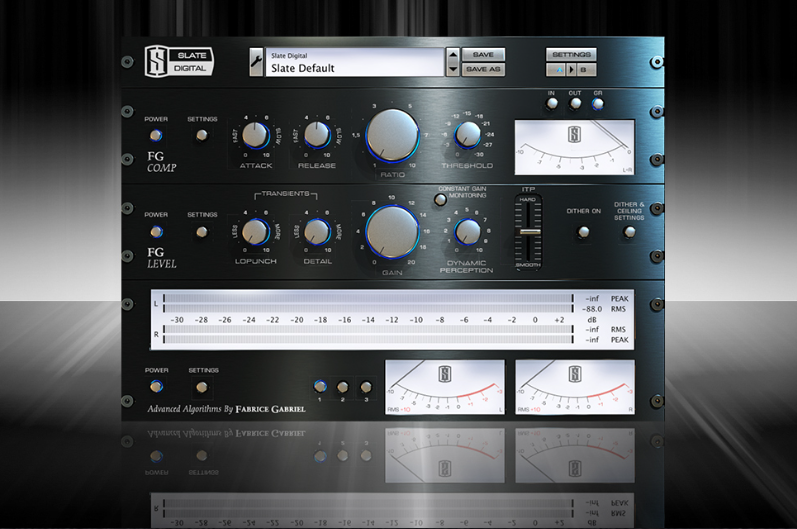Click the SAVE preset button
The image size is (797, 529).
pyautogui.click(x=483, y=54)
